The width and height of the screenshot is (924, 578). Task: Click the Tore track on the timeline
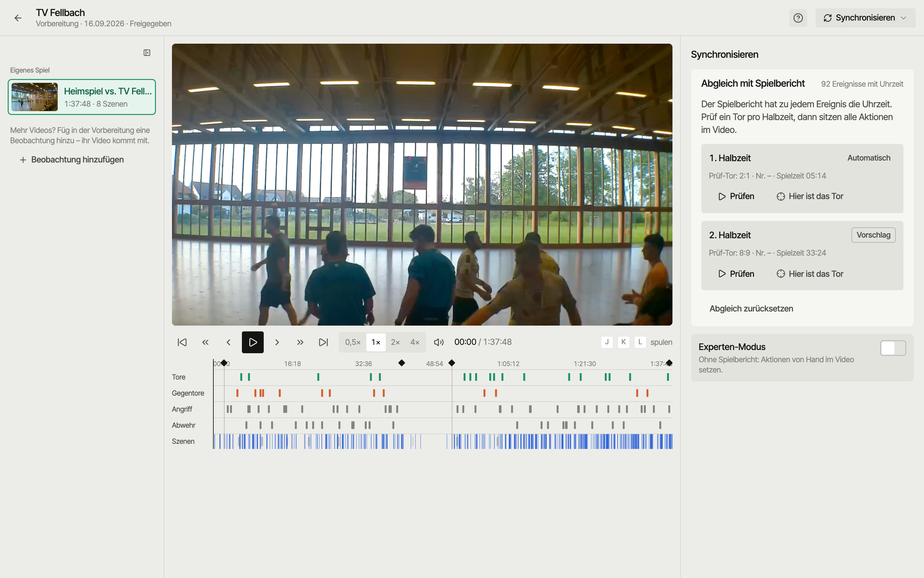coord(443,377)
